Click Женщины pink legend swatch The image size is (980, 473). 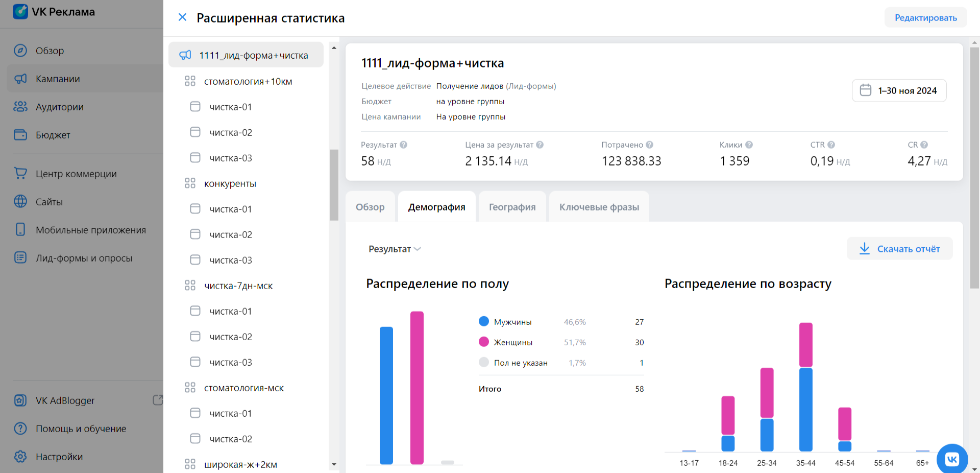(484, 342)
